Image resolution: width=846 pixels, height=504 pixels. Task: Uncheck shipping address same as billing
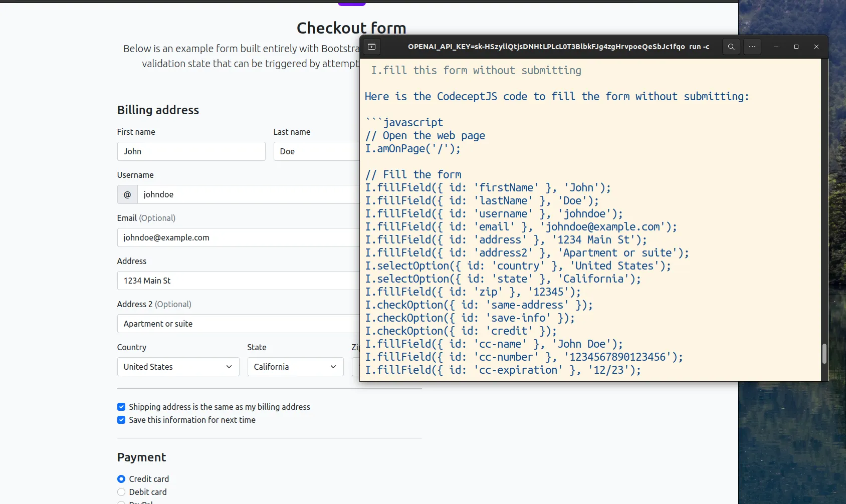coord(121,407)
